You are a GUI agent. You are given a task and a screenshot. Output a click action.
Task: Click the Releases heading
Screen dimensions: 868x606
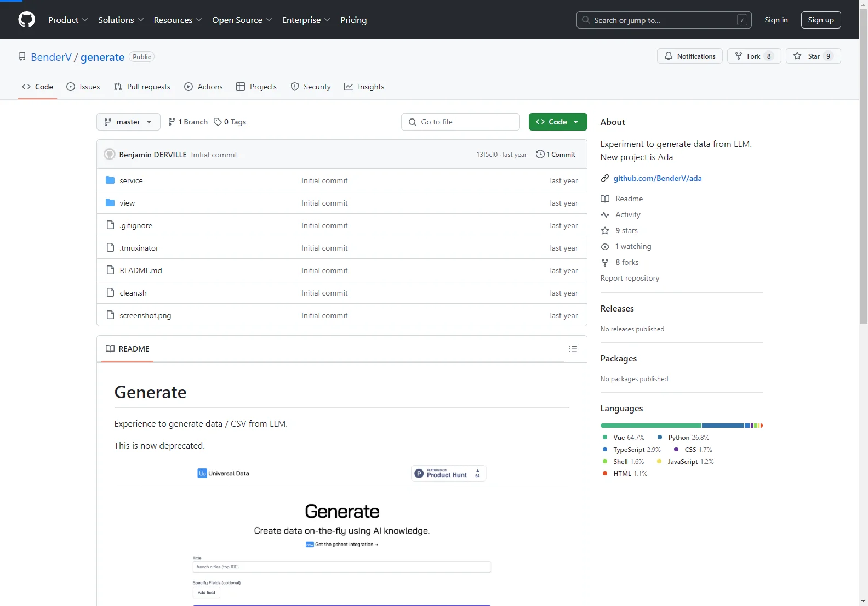pyautogui.click(x=617, y=308)
